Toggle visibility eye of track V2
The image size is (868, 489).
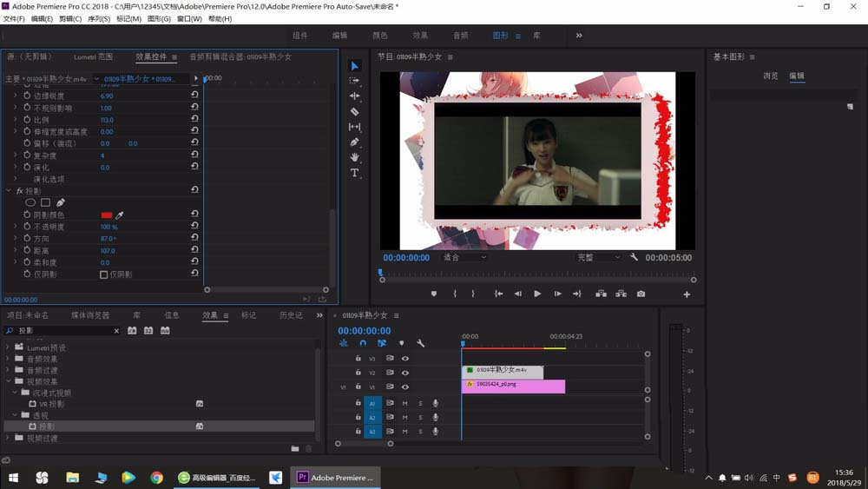pos(405,373)
